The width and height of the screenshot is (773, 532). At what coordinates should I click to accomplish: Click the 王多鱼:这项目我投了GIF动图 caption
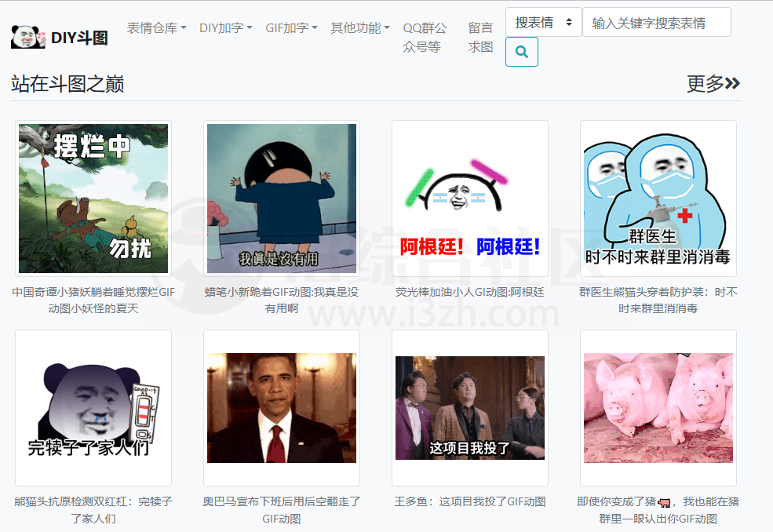[470, 501]
